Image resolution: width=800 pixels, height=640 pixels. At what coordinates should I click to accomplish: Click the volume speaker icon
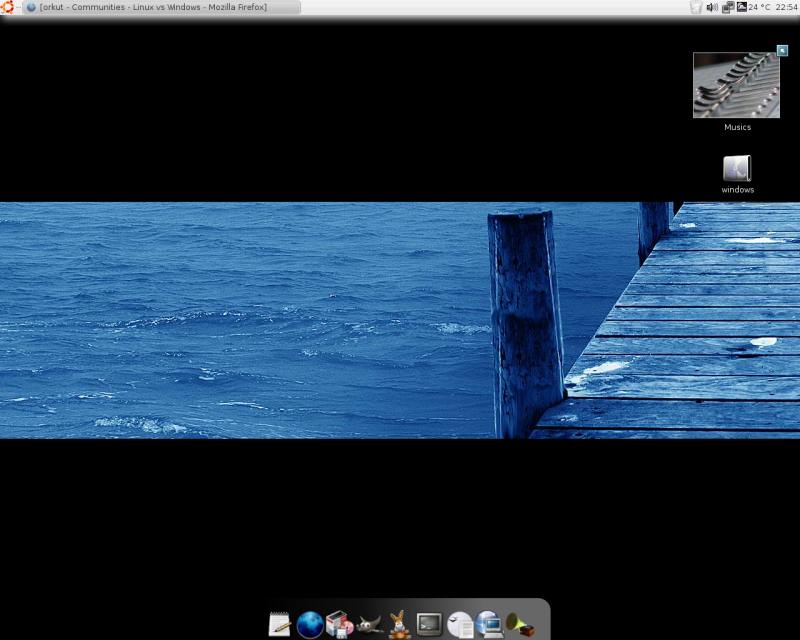[x=712, y=7]
